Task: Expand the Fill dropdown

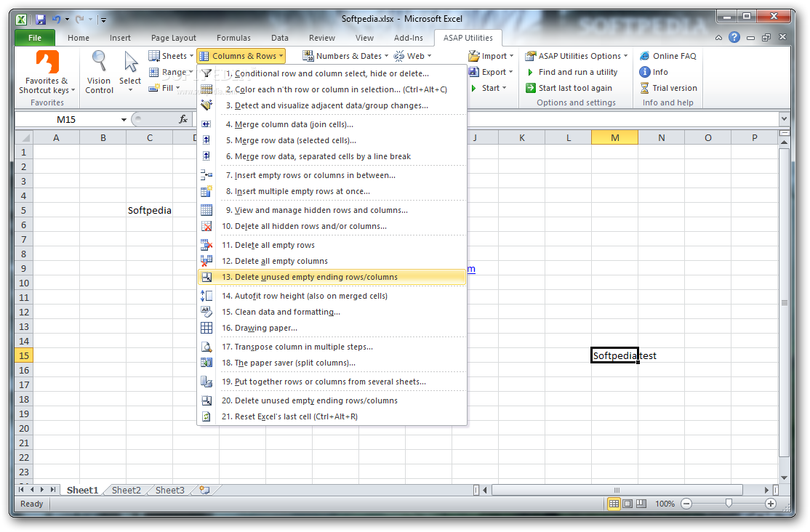Action: click(x=164, y=88)
